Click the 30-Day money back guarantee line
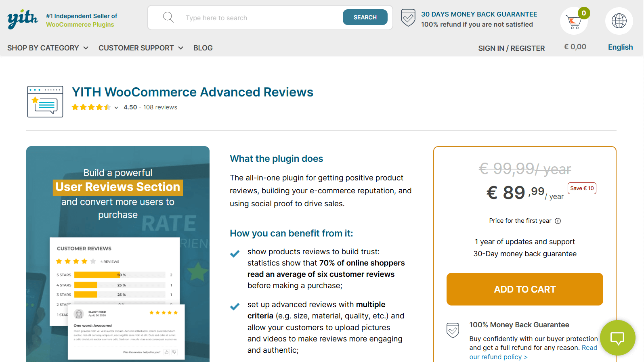Image resolution: width=644 pixels, height=362 pixels. (x=525, y=254)
